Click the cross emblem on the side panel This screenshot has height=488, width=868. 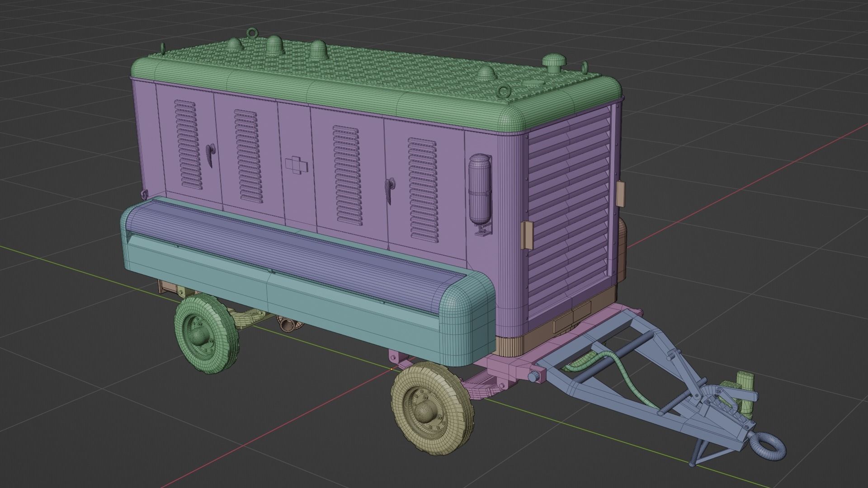297,165
